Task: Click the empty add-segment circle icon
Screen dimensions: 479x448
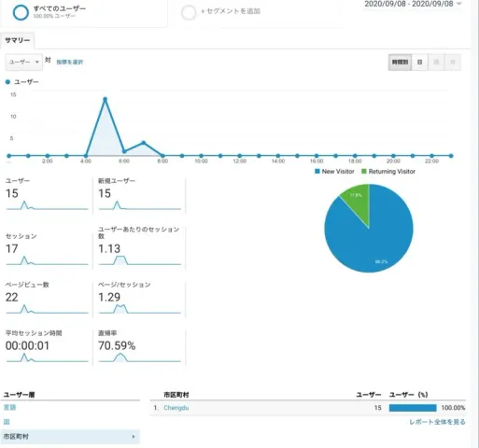Action: point(189,13)
